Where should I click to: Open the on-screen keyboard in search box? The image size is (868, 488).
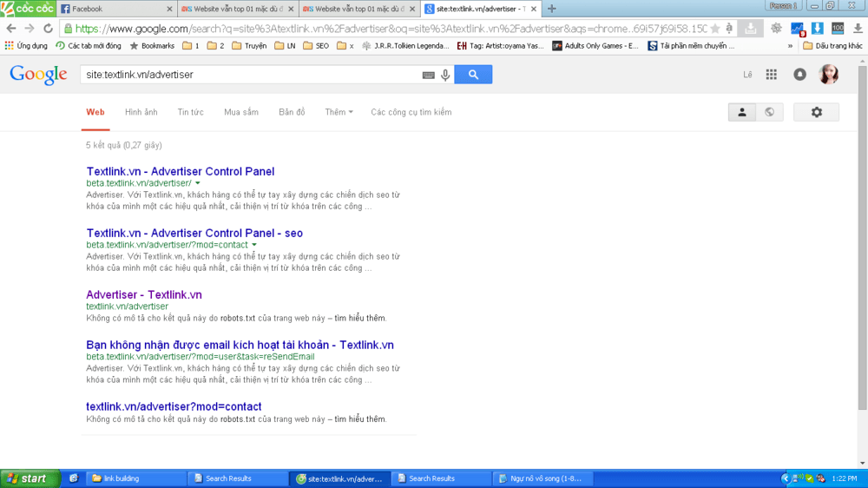click(x=429, y=75)
